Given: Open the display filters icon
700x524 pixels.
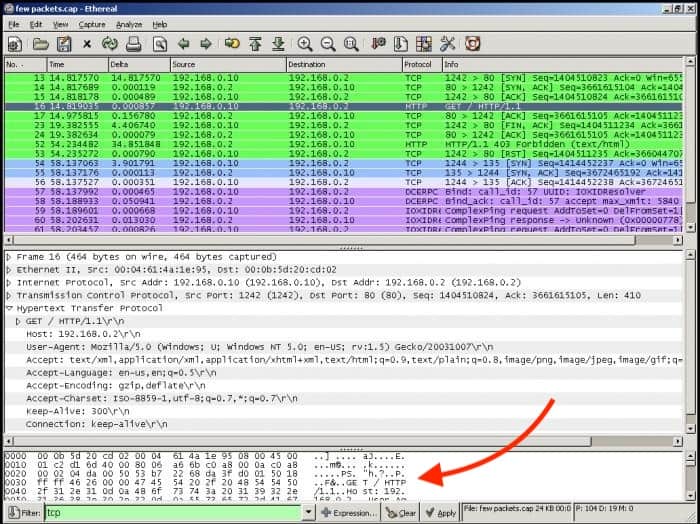Looking at the screenshot, I should tap(400, 44).
